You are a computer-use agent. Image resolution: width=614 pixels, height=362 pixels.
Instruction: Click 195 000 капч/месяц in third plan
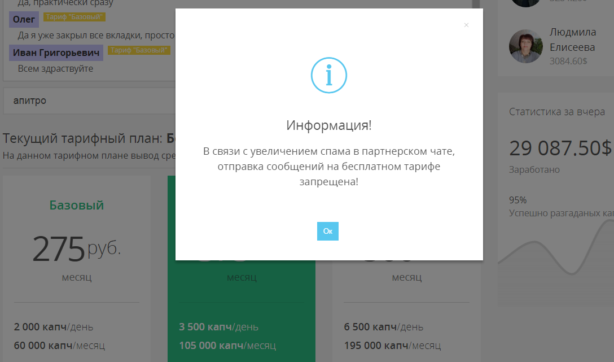392,346
